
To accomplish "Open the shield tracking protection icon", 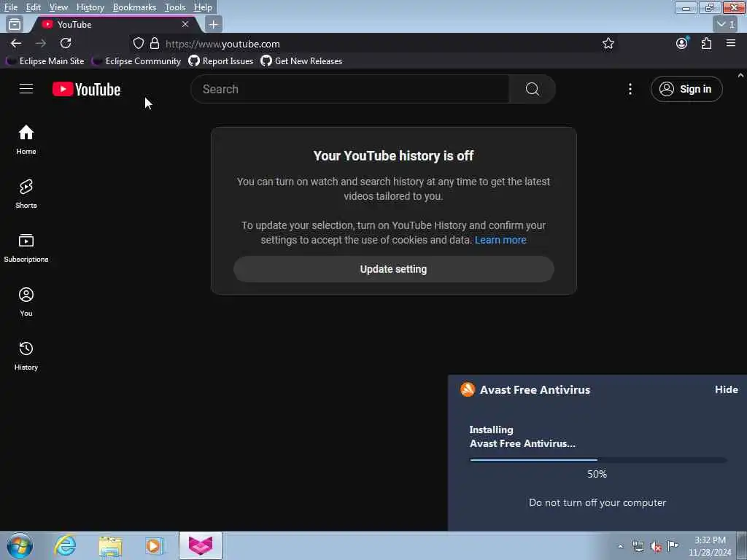I will coord(138,43).
